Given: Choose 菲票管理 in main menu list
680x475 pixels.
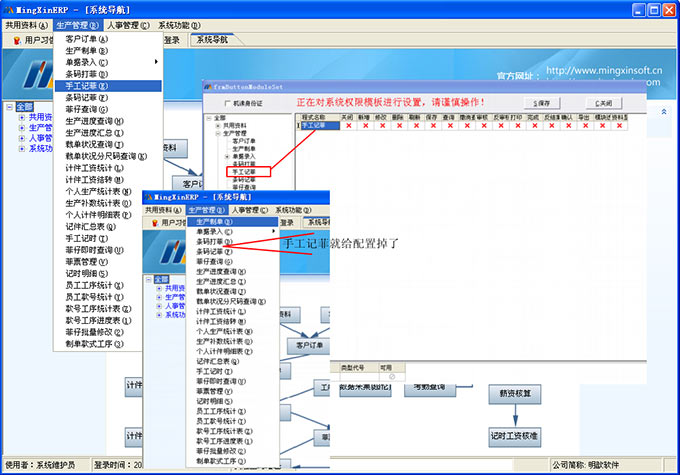Looking at the screenshot, I should point(98,262).
